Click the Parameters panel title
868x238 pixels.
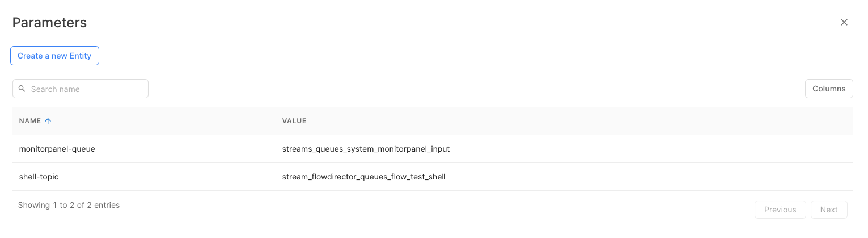(x=49, y=23)
